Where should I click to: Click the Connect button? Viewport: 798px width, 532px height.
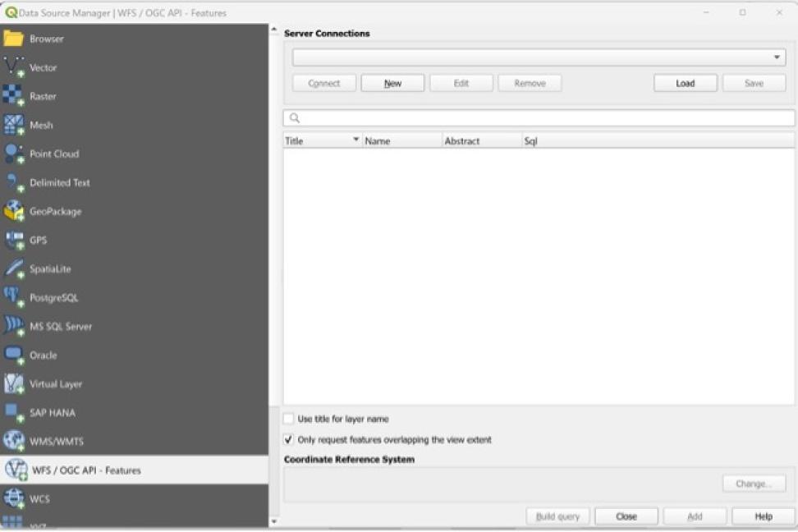[324, 83]
